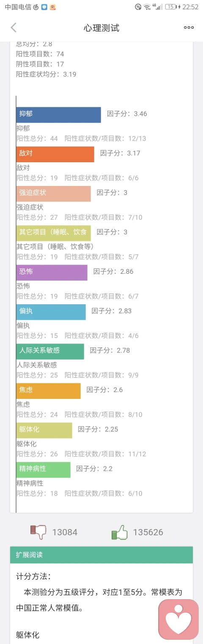Tap the thumbs-down dislike icon
The height and width of the screenshot is (644, 203).
[38, 532]
